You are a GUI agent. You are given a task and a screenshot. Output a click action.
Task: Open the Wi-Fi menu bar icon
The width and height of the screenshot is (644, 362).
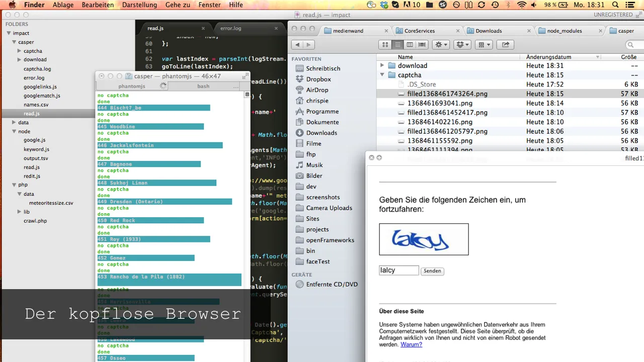(522, 5)
